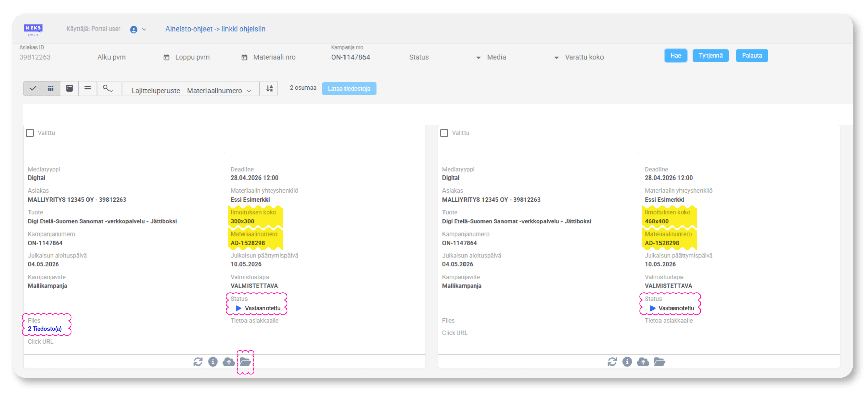Open the 2 Tiedosto(a) files link

pos(45,329)
